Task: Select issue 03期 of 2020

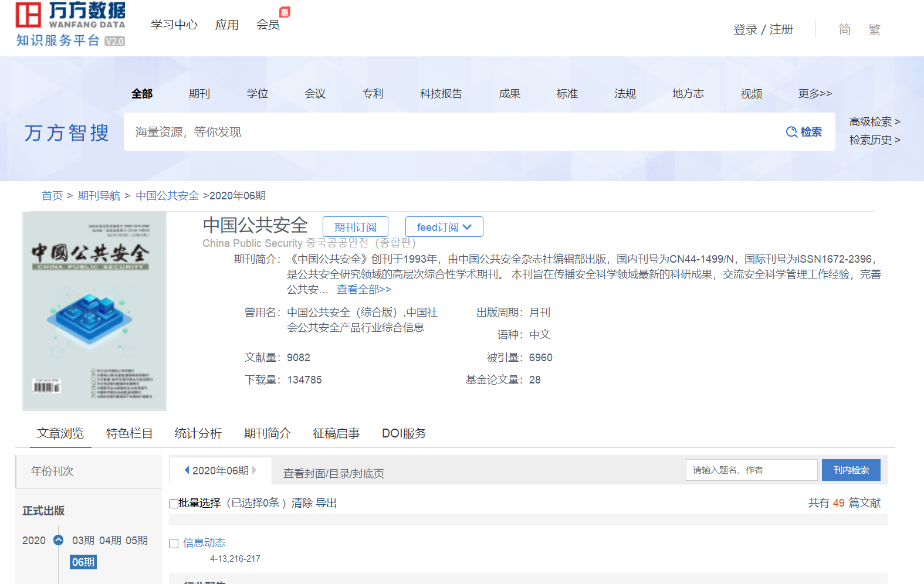Action: [x=83, y=540]
